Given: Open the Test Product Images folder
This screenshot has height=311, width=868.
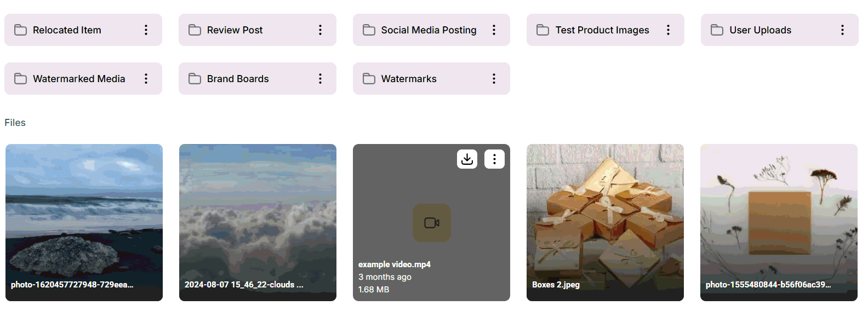Looking at the screenshot, I should pos(602,30).
